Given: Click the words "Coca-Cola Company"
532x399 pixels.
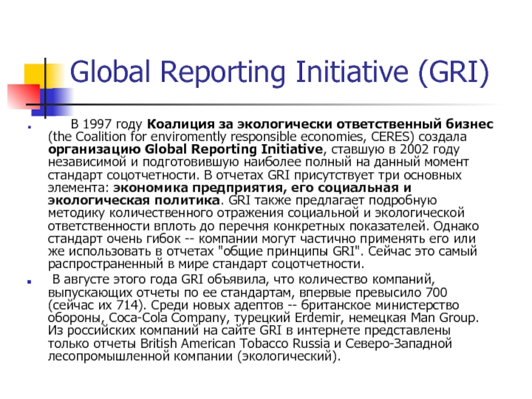Looking at the screenshot, I should 168,319.
